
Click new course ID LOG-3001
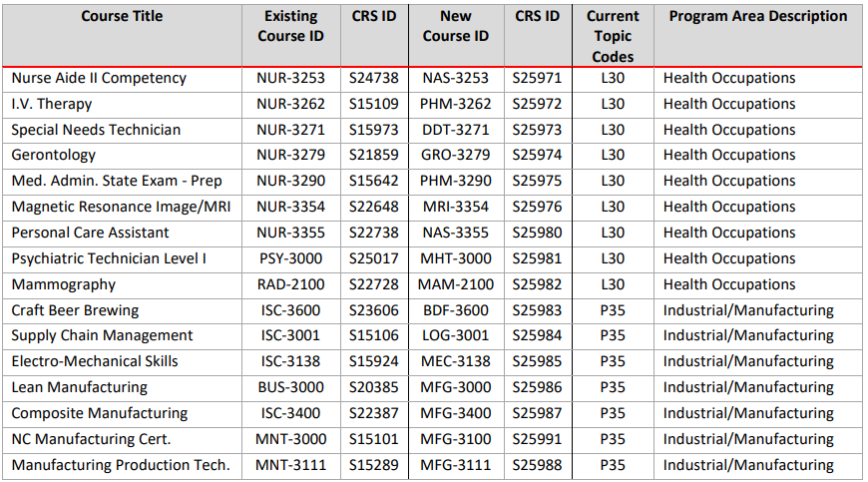tap(455, 335)
